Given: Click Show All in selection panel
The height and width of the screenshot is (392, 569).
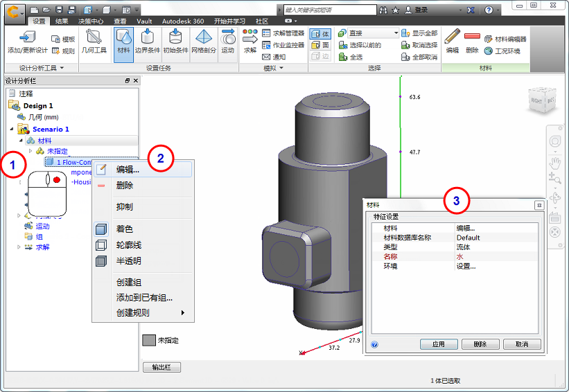Looking at the screenshot, I should coord(419,33).
